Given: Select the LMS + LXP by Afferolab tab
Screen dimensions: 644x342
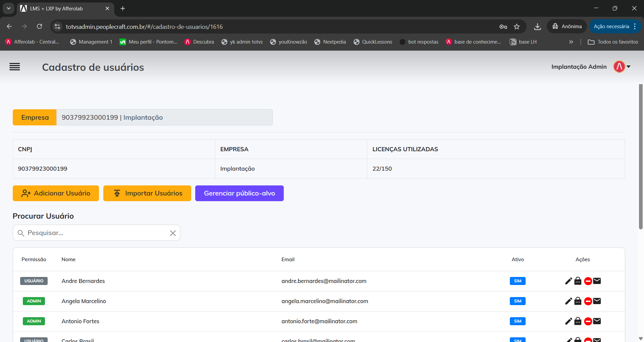Looking at the screenshot, I should (x=65, y=8).
